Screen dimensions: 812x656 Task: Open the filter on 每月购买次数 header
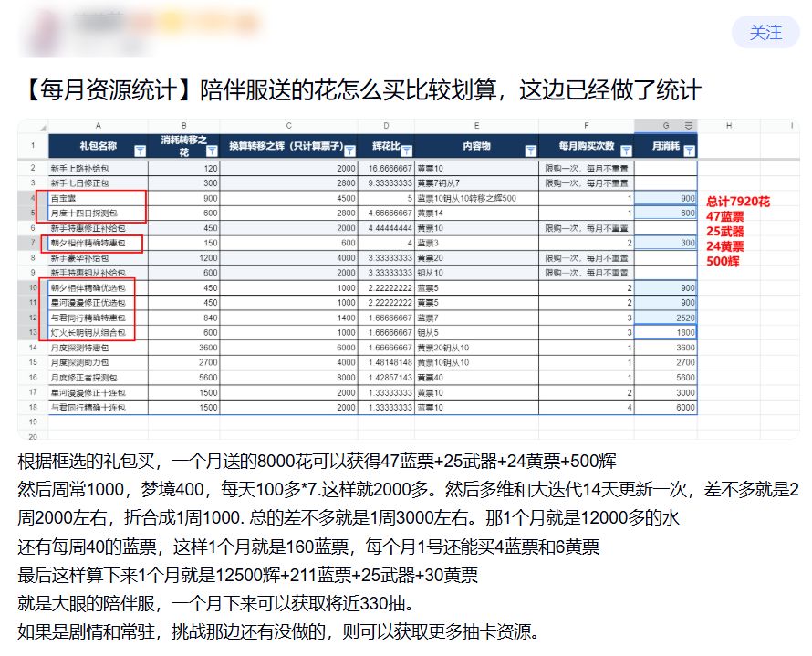point(626,151)
